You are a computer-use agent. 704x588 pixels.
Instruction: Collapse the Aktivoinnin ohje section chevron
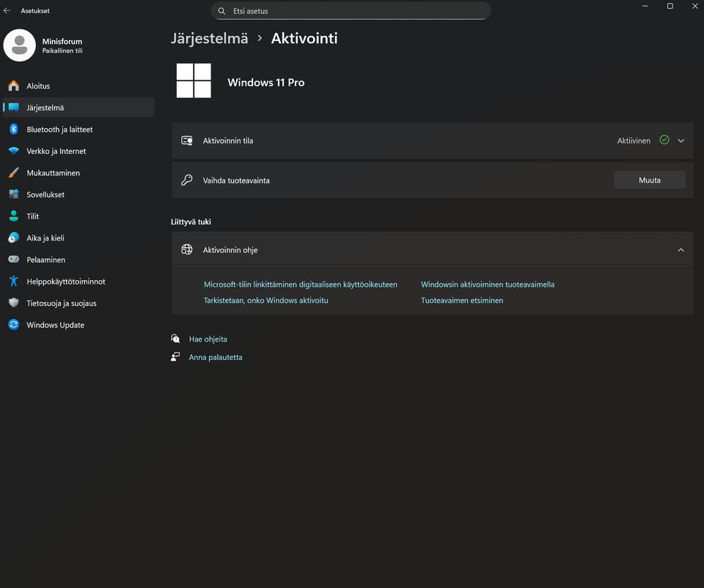pyautogui.click(x=681, y=250)
